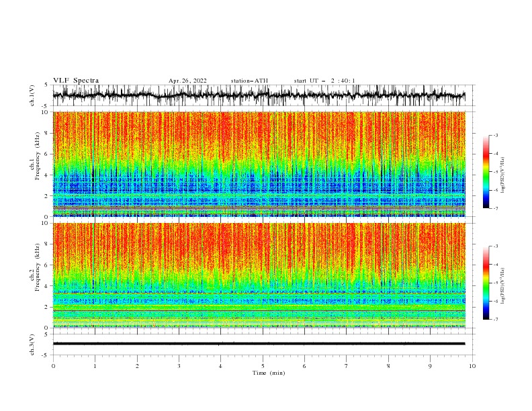
Task: Click the 'Time (min)' x-axis label
Action: coord(269,373)
